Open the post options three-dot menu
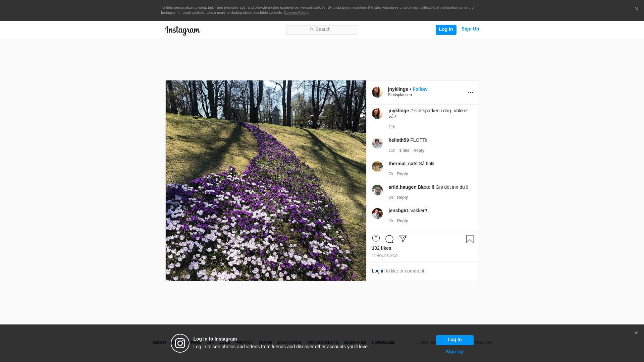Viewport: 644px width, 362px height. [470, 93]
